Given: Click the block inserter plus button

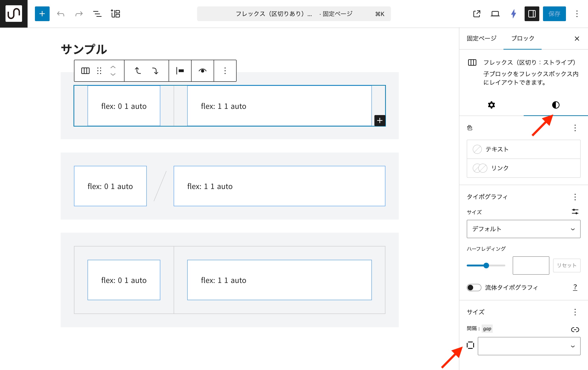Looking at the screenshot, I should (x=42, y=14).
